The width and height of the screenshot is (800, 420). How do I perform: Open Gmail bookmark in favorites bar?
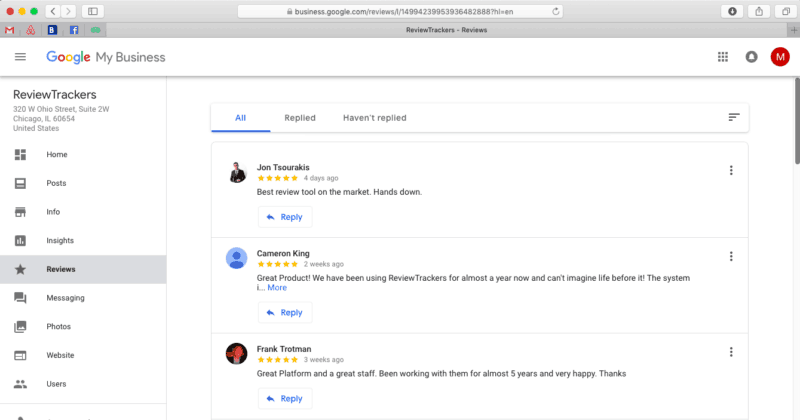click(9, 30)
